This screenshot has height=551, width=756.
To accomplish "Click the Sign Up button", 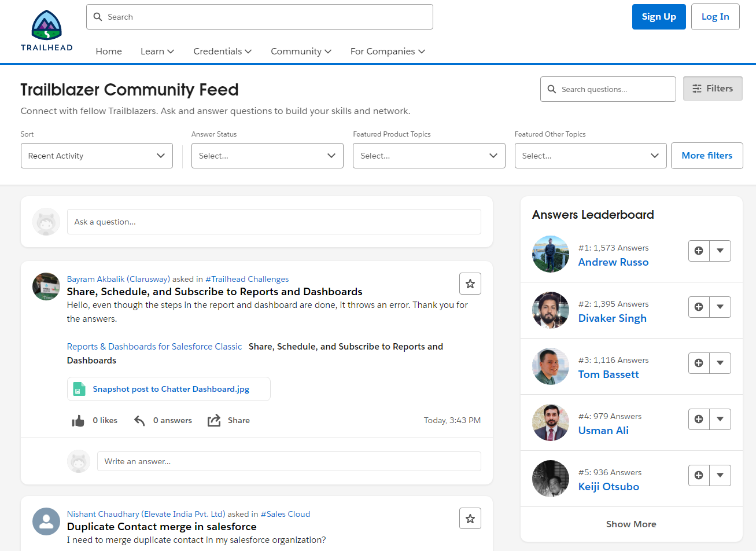I will (659, 17).
